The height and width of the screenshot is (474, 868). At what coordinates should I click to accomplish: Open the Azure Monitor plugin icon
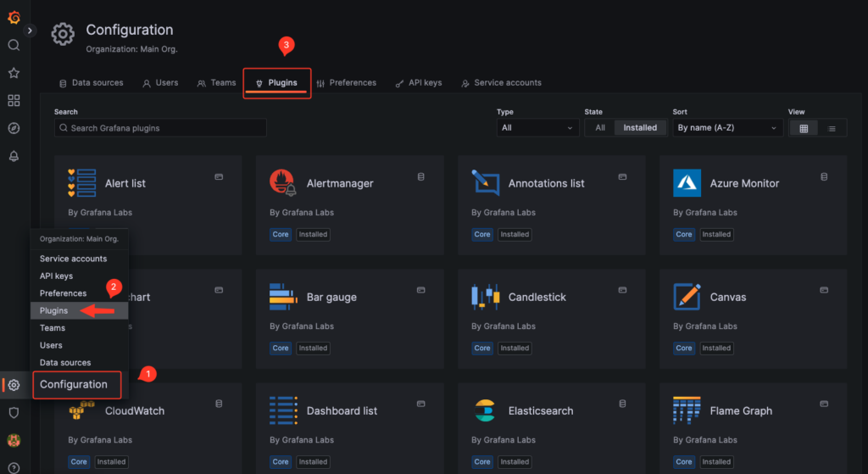click(687, 183)
